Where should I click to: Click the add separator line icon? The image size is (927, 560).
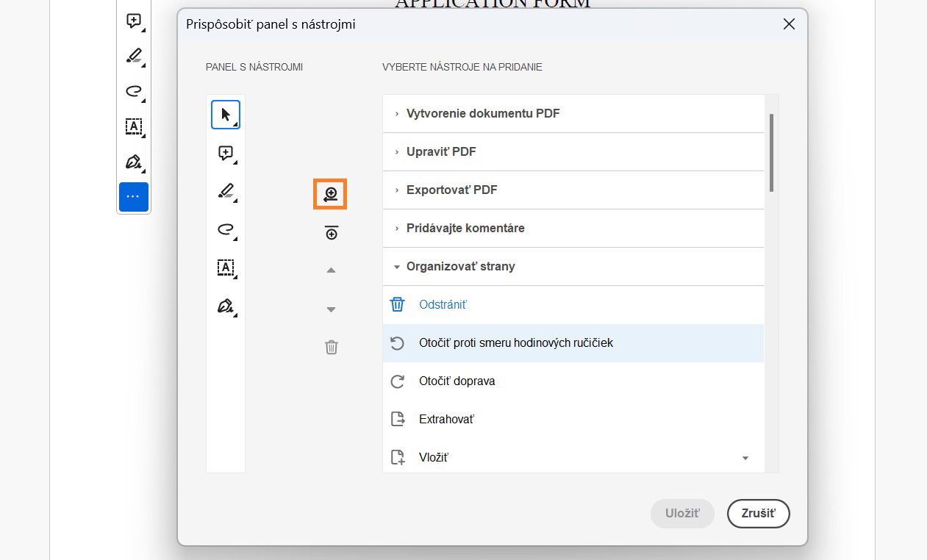pyautogui.click(x=331, y=233)
